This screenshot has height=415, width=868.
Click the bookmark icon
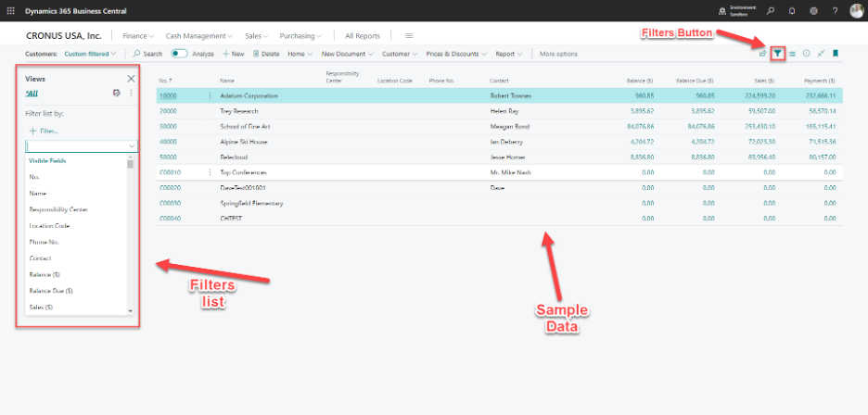(x=836, y=54)
